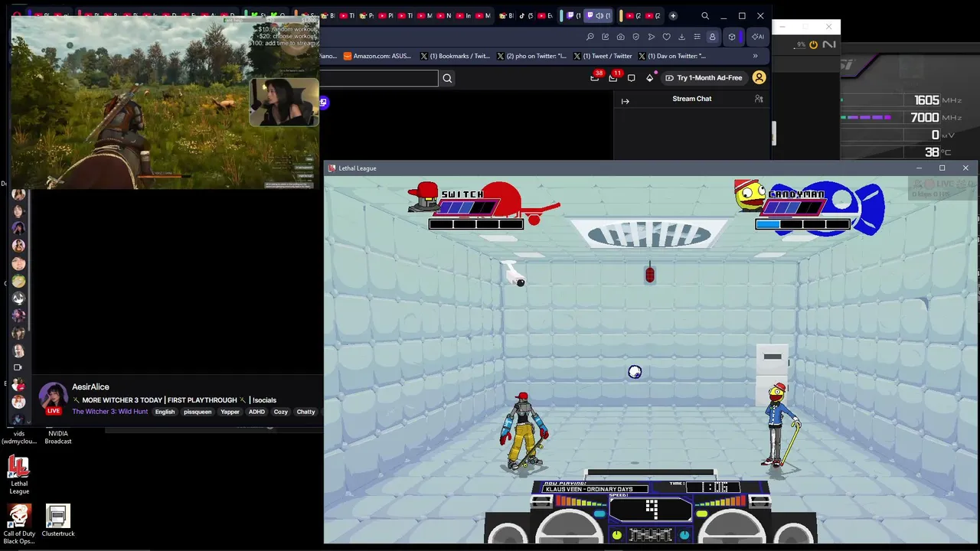The width and height of the screenshot is (980, 551).
Task: Click the 38 °C temperature readout
Action: point(932,152)
